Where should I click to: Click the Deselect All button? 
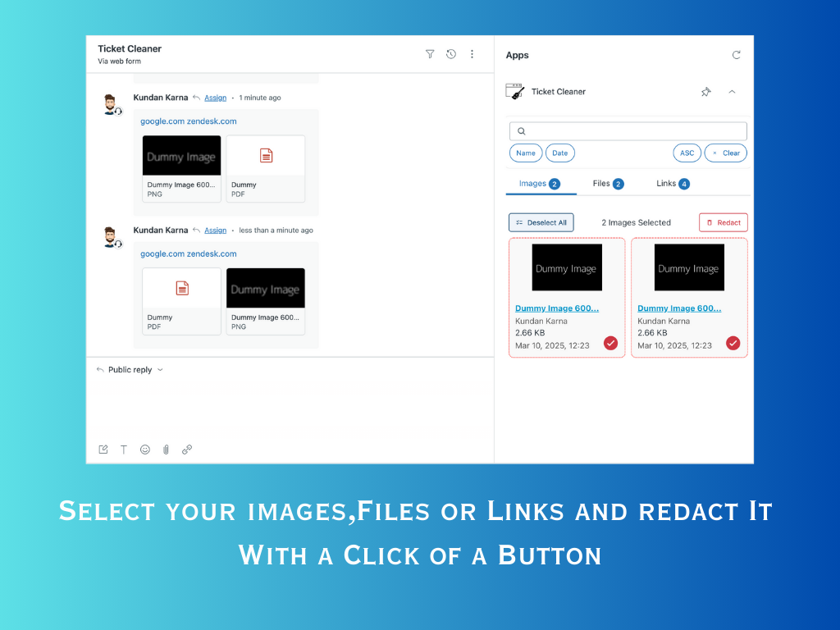tap(541, 222)
